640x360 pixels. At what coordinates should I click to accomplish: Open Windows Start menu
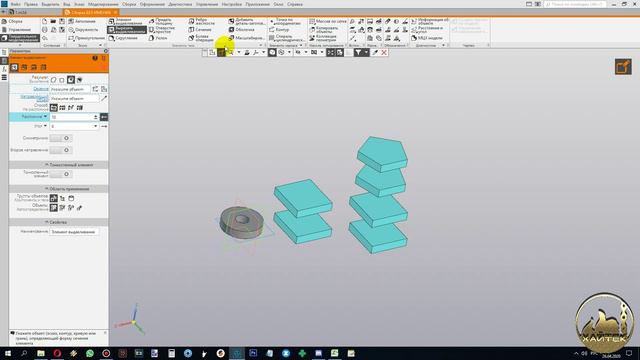coord(8,353)
